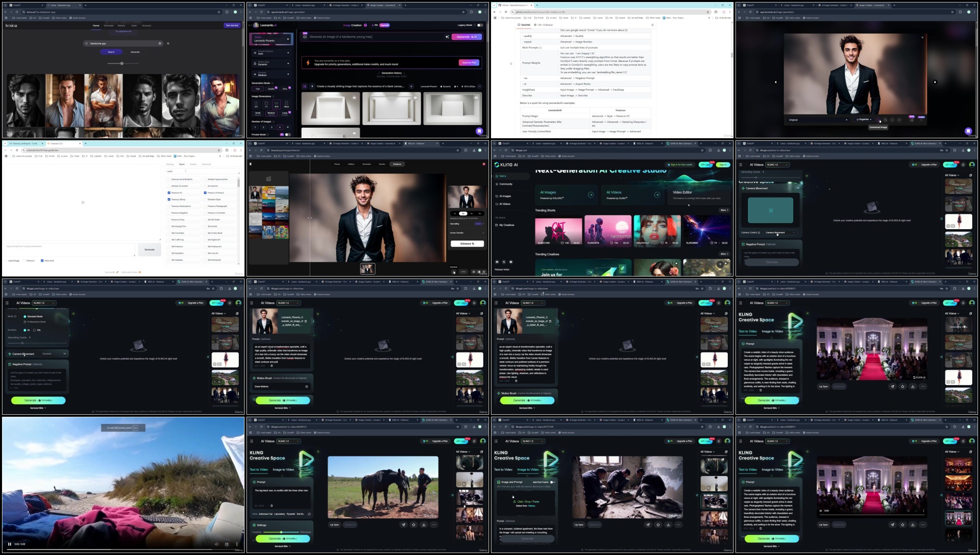Select Professional Mode radio in Kling
This screenshot has width=980, height=555.
coord(25,322)
